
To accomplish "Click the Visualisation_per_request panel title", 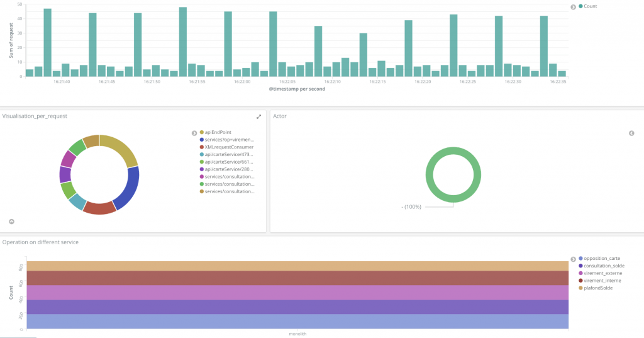I will [x=35, y=116].
